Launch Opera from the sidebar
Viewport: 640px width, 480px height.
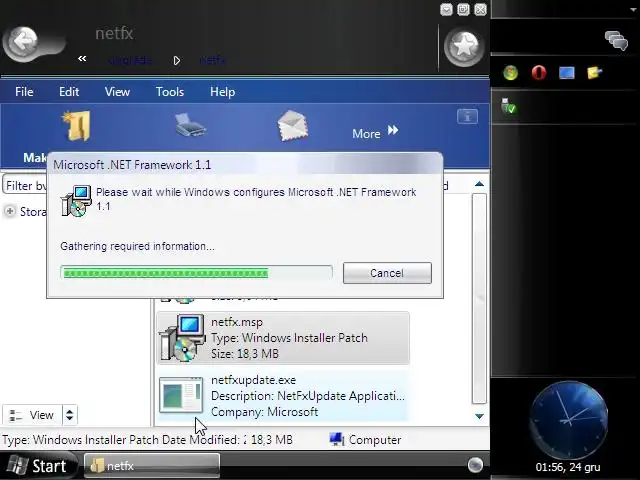click(539, 73)
